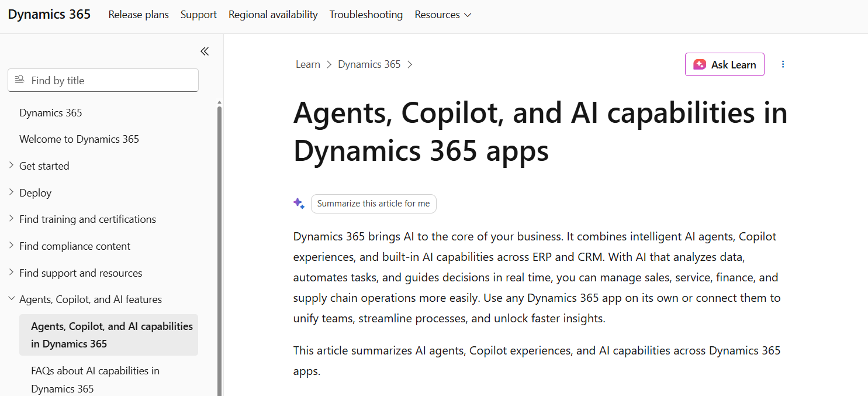Select Dynamics 365 in the sidebar tree

[51, 113]
